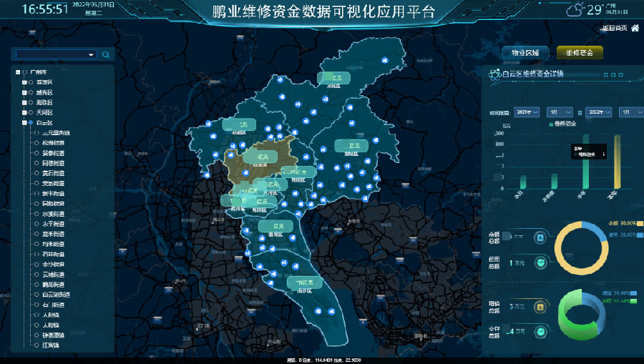Open the start year 2021年 dropdown
This screenshot has height=364, width=644.
(527, 112)
